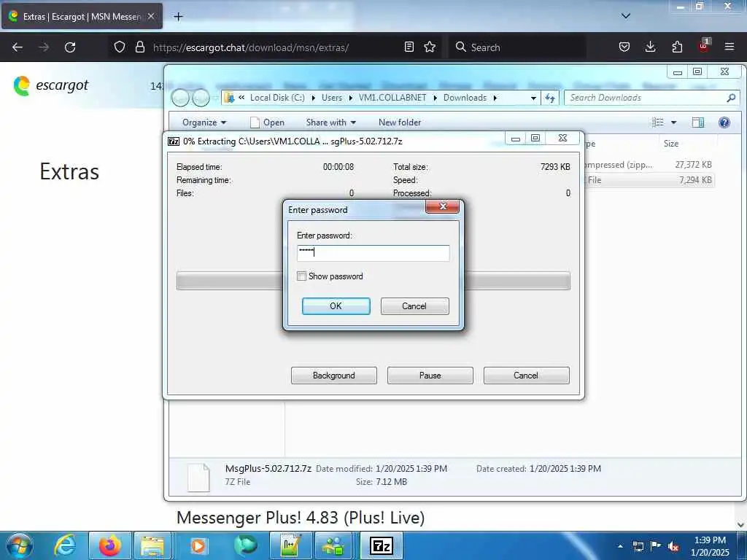Toggle Firefox reader view icon

coord(409,47)
